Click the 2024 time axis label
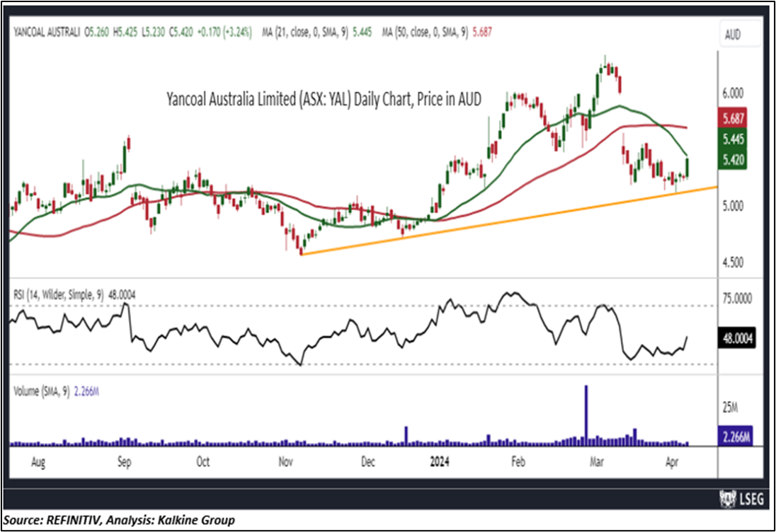This screenshot has height=532, width=776. point(440,461)
